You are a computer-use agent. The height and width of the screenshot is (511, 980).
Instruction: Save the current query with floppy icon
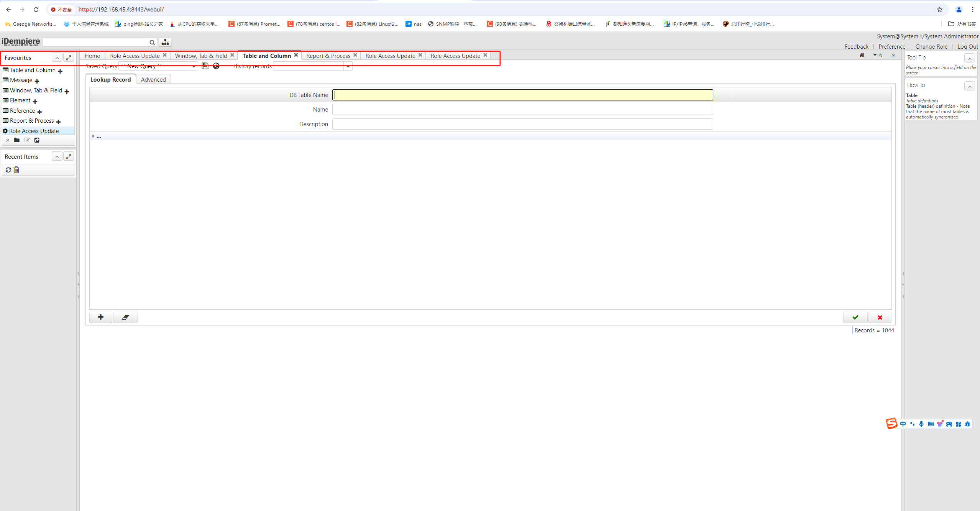[x=205, y=66]
